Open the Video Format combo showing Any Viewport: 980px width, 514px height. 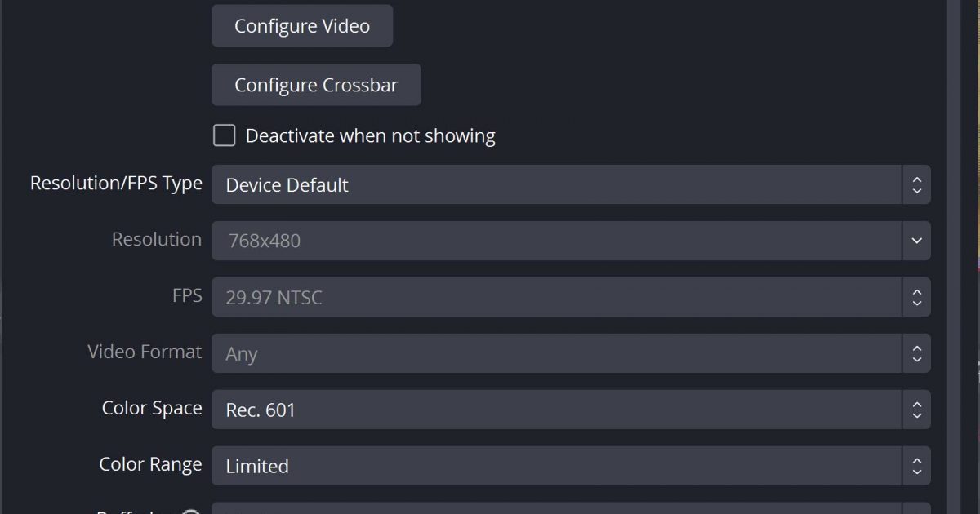tap(555, 353)
